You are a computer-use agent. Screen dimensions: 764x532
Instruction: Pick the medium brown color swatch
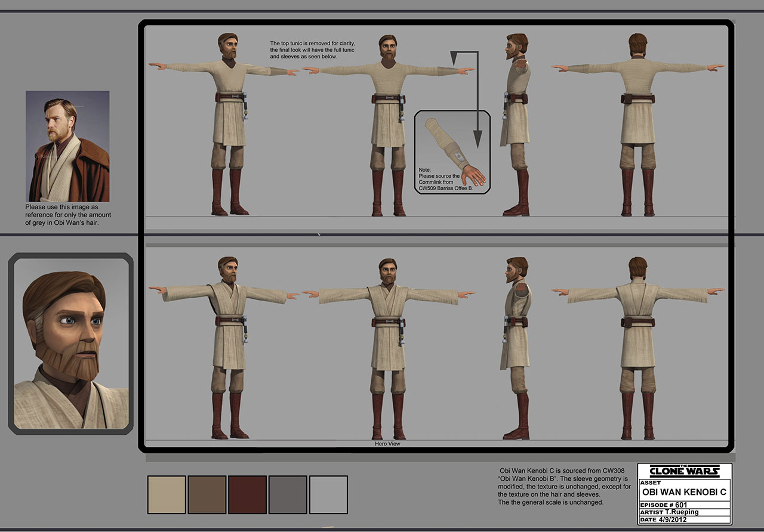tap(207, 494)
